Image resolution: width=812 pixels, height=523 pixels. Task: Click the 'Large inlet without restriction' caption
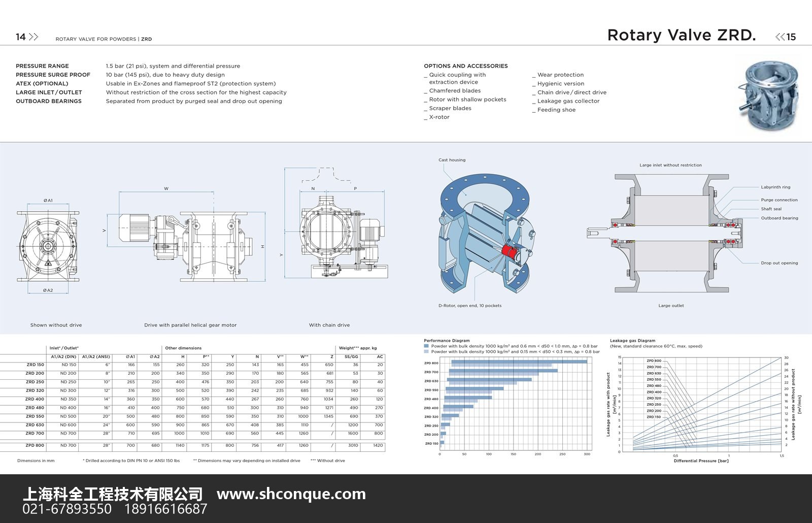(670, 165)
